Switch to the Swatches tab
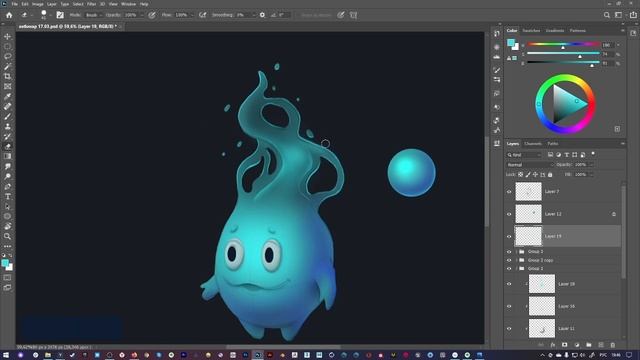Screen dimensions: 640x360 click(x=531, y=31)
